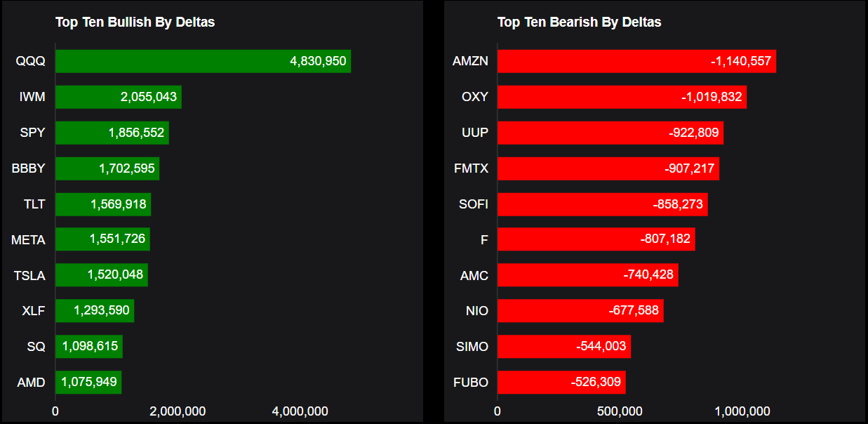
Task: Click the 0 axis label in the bearish chart
Action: pyautogui.click(x=498, y=411)
